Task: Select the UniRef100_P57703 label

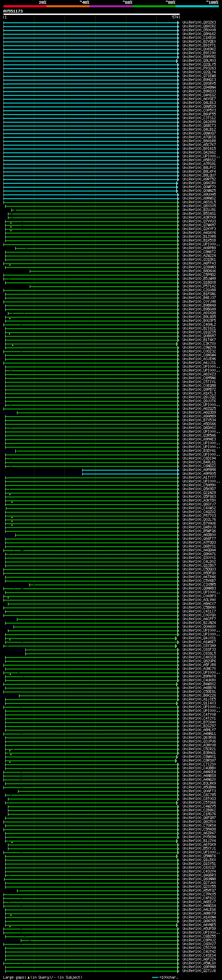Action: point(199,516)
